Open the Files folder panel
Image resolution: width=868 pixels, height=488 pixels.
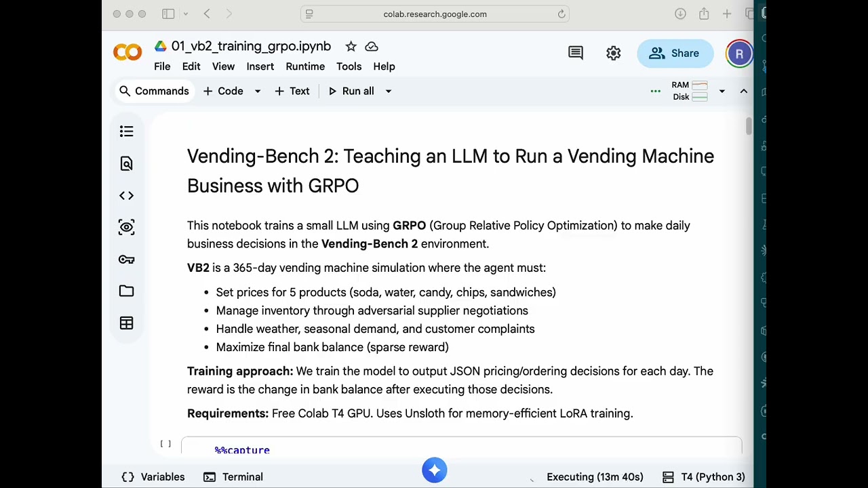(127, 291)
